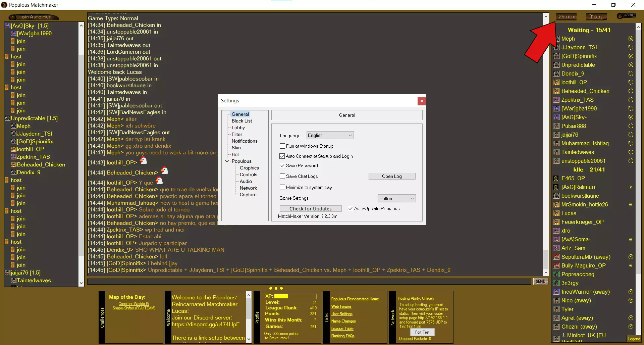Click the away icon beside Chezni

tap(631, 327)
